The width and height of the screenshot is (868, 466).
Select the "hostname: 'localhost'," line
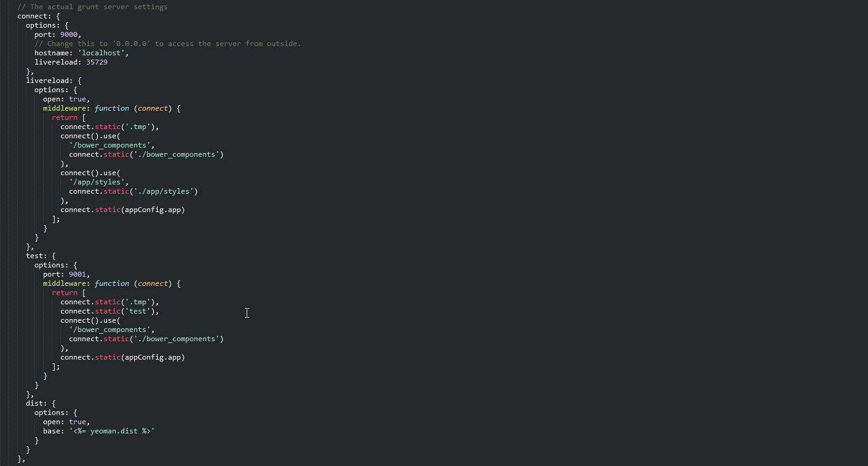point(82,53)
